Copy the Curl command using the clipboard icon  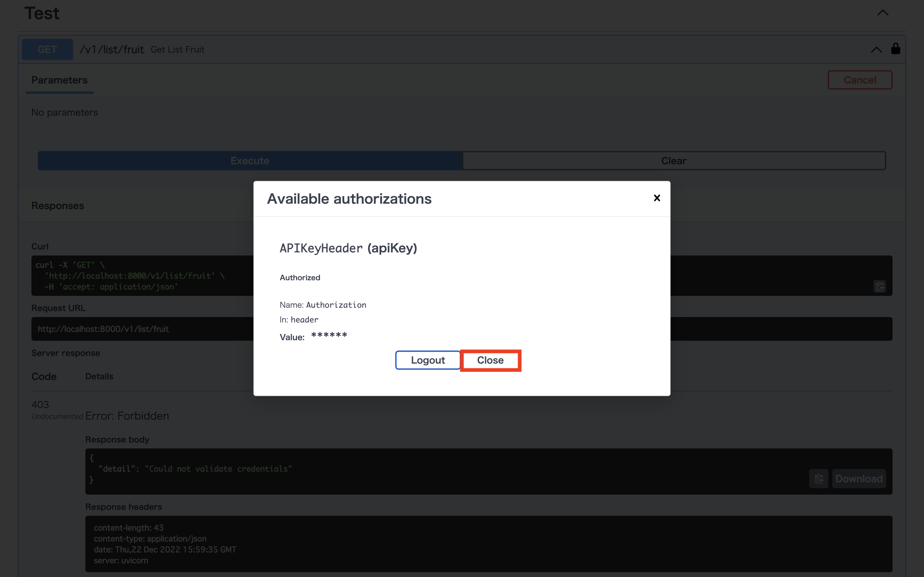pos(879,286)
